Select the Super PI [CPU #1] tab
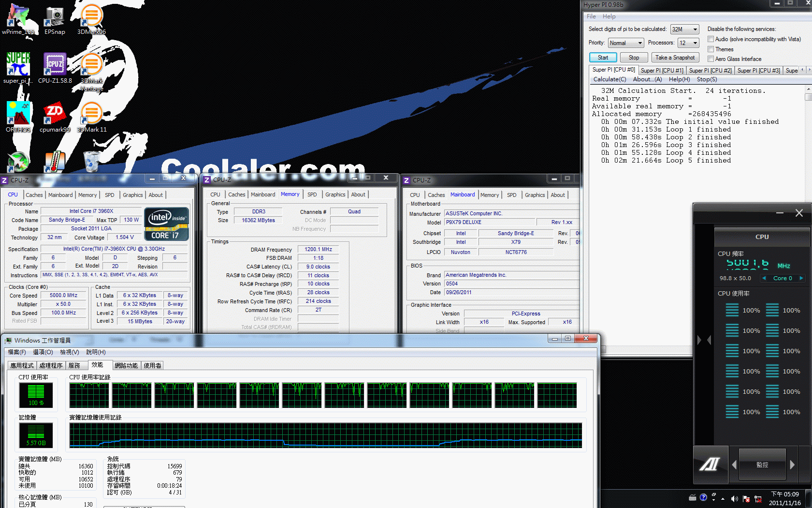The image size is (812, 508). (662, 71)
